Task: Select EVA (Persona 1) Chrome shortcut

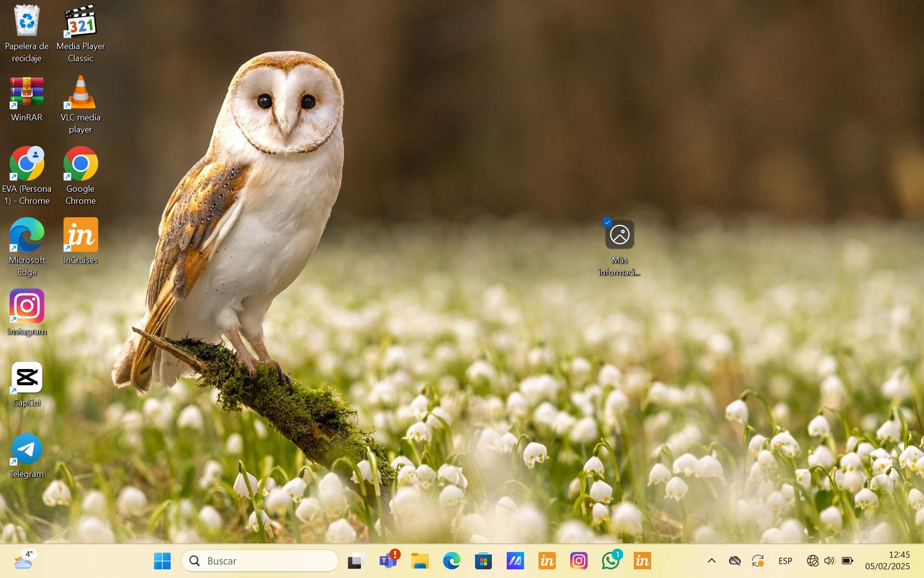Action: (x=26, y=164)
